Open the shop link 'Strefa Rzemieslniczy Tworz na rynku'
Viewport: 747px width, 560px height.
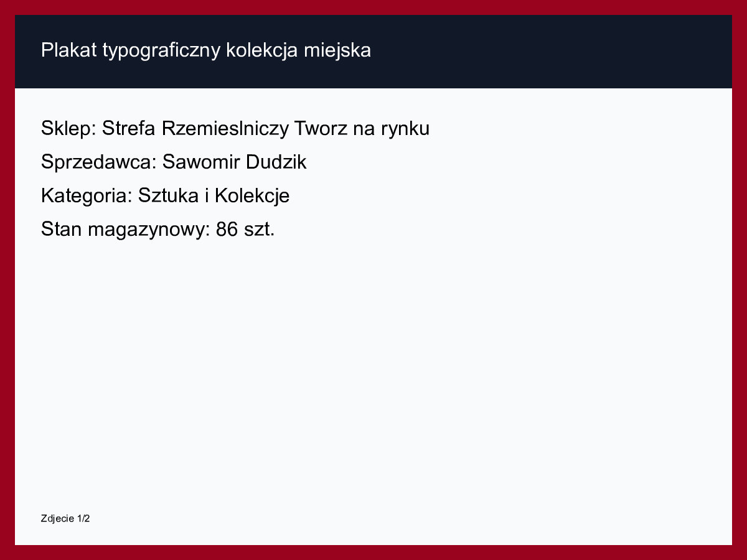click(266, 129)
